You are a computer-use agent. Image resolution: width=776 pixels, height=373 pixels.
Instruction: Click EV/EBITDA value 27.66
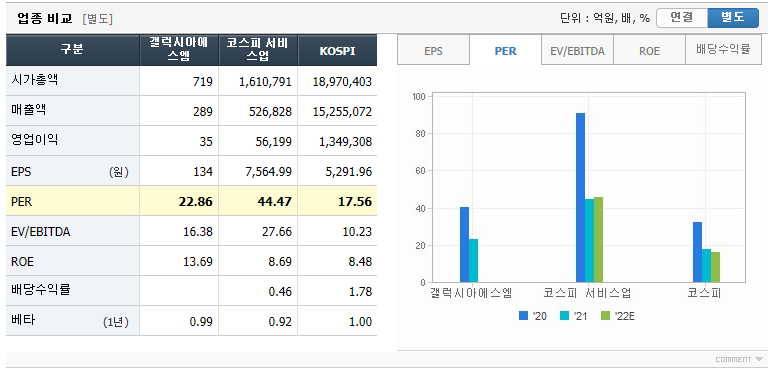pyautogui.click(x=277, y=232)
